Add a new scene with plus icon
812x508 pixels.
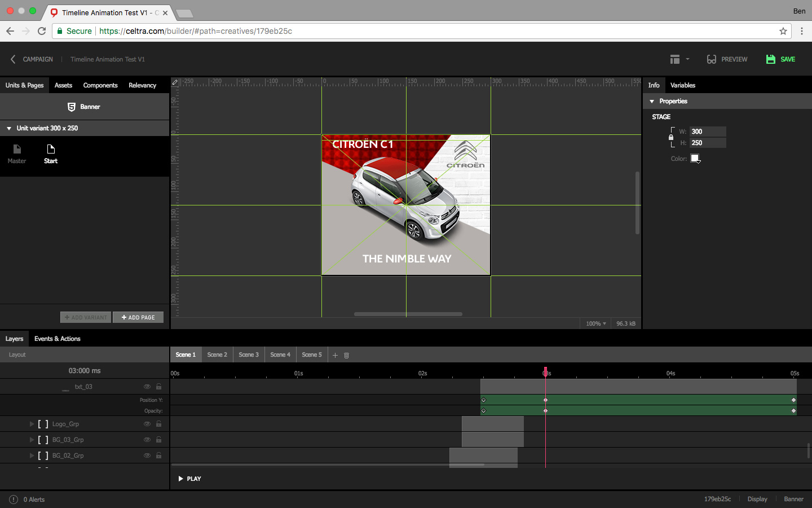(x=335, y=356)
